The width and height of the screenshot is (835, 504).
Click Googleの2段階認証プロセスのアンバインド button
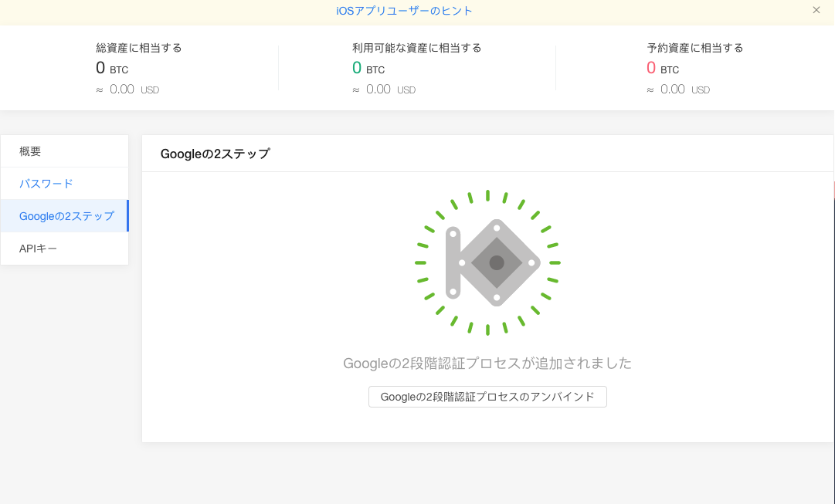point(487,397)
